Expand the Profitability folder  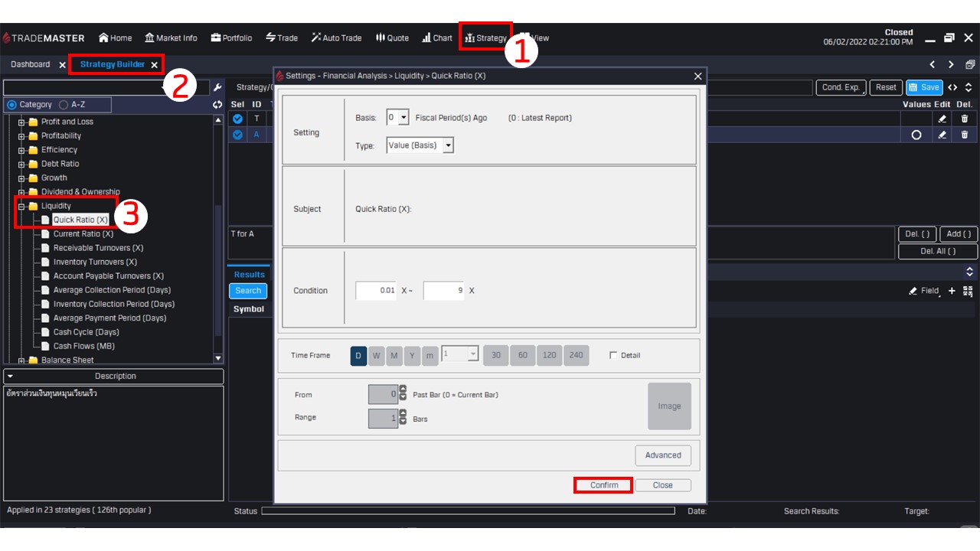(x=22, y=136)
